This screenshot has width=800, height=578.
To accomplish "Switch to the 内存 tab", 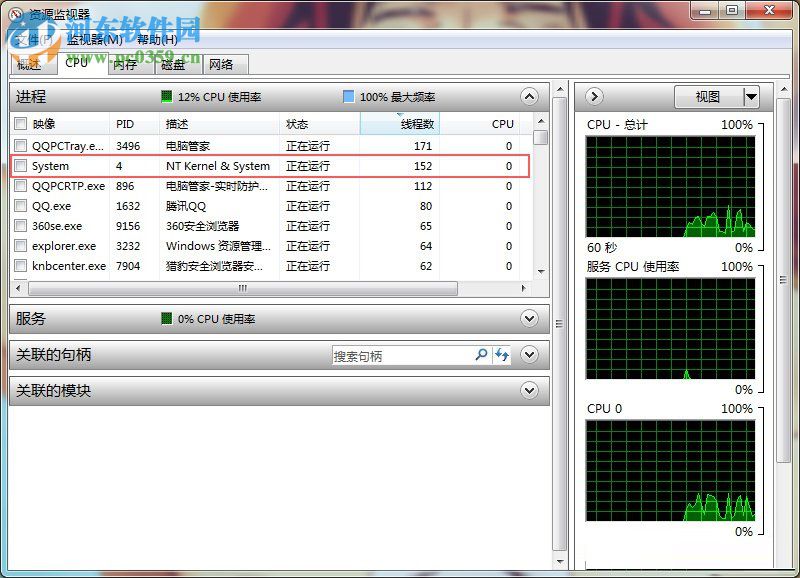I will tap(124, 64).
